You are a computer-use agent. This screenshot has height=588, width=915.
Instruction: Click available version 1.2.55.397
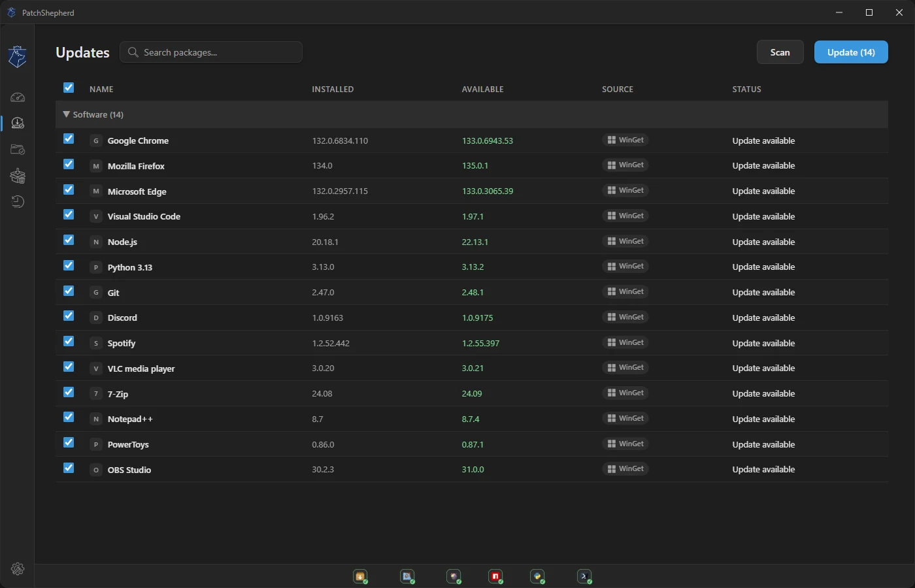[480, 343]
